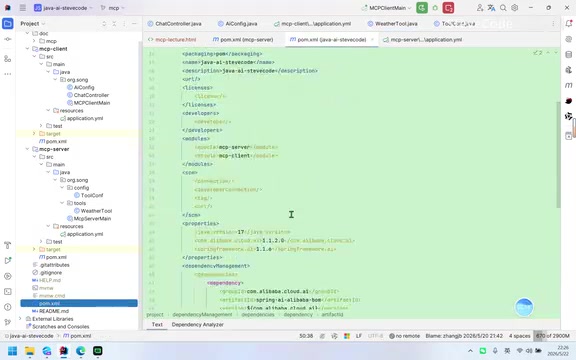Open the Commit tool window
The width and height of the screenshot is (576, 360).
click(8, 39)
